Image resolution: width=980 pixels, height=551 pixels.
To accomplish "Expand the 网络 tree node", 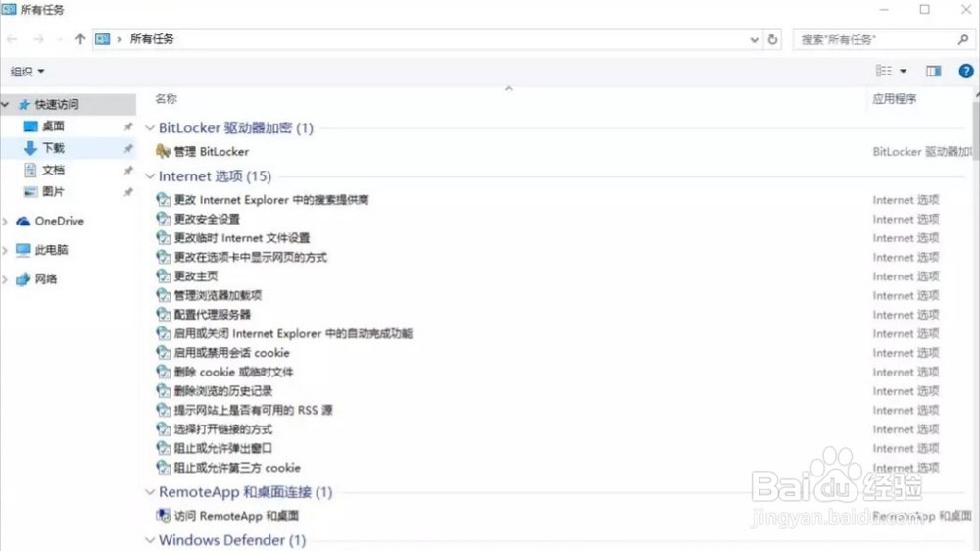I will tap(6, 279).
